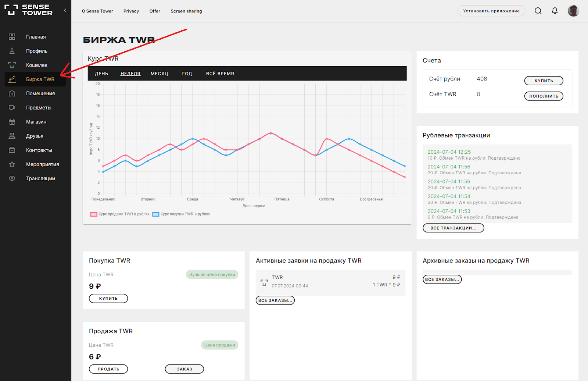Select Помещения in the sidebar

[40, 93]
